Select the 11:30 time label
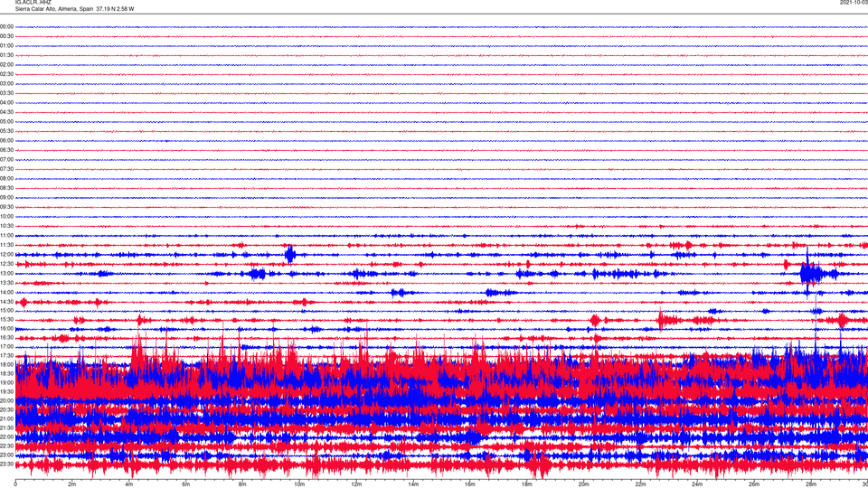Image resolution: width=868 pixels, height=488 pixels. point(6,245)
